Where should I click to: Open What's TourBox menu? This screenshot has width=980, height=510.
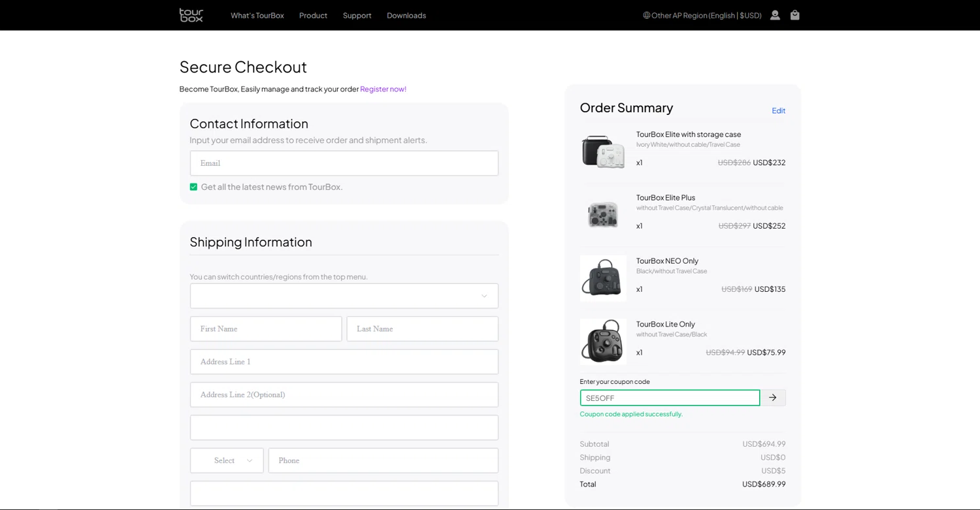coord(257,15)
